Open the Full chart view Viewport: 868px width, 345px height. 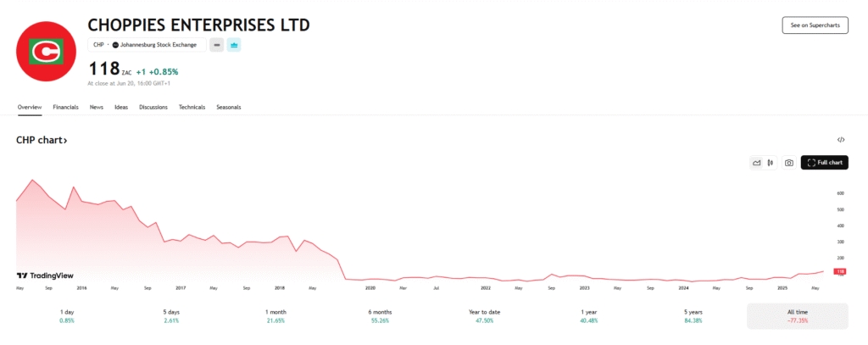pos(824,162)
